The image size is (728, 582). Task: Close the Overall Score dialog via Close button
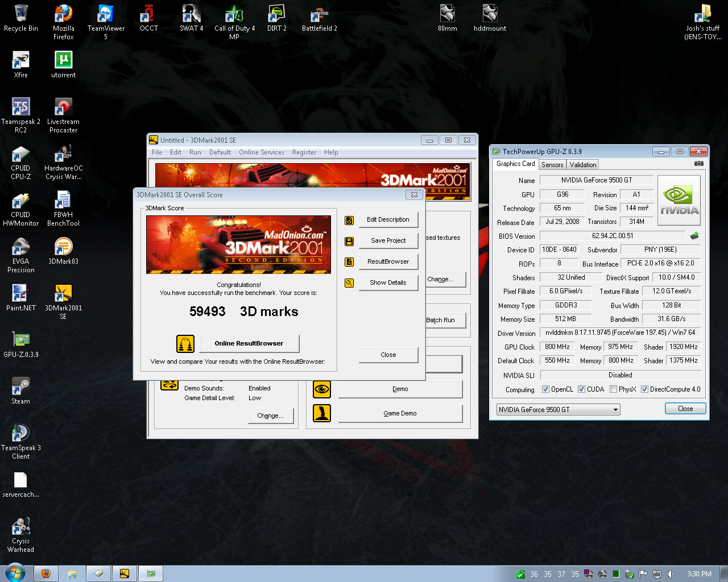coord(388,355)
